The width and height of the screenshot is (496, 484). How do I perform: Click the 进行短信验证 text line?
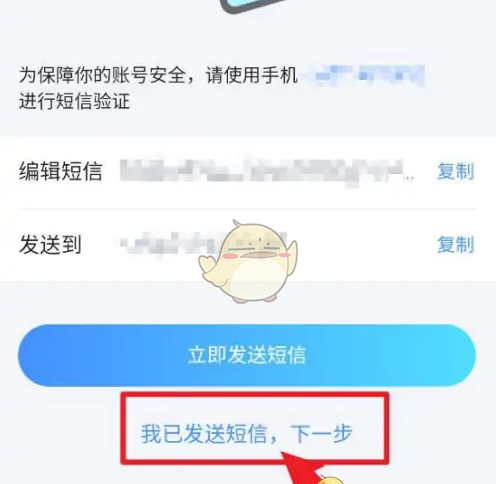(x=74, y=101)
